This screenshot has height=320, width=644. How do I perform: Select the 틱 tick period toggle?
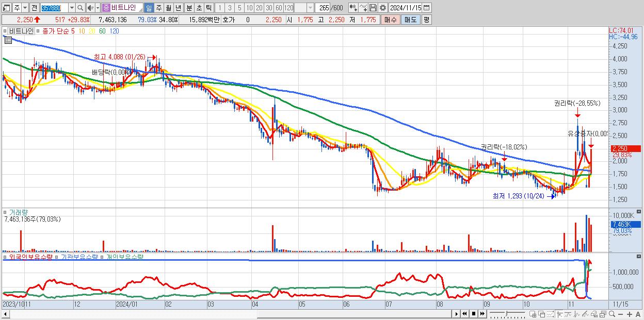point(208,8)
